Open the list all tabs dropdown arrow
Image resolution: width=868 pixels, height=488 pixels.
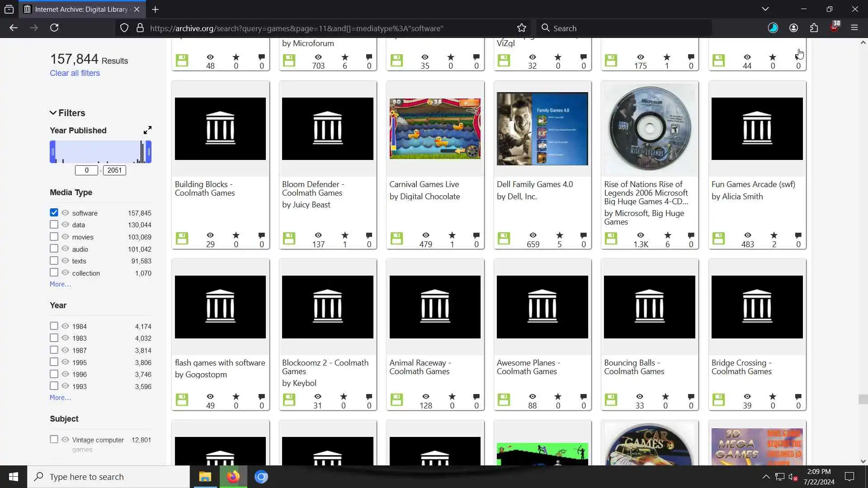(765, 9)
